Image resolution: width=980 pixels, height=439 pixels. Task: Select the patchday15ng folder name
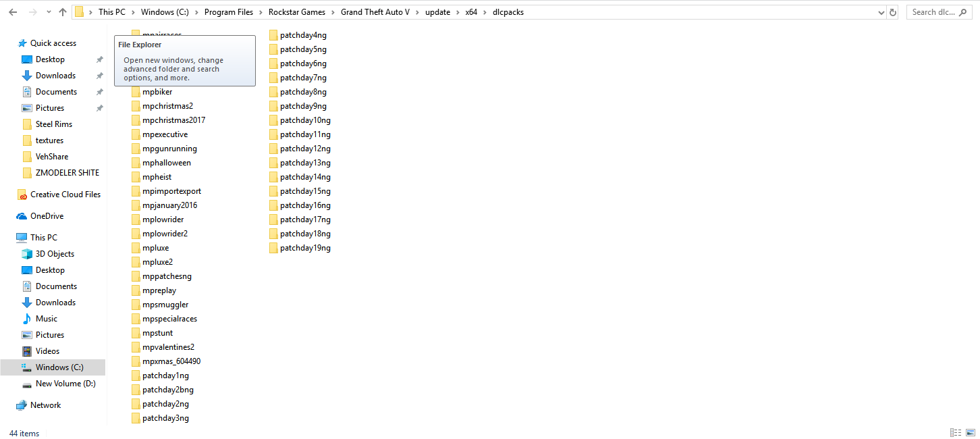click(x=306, y=191)
